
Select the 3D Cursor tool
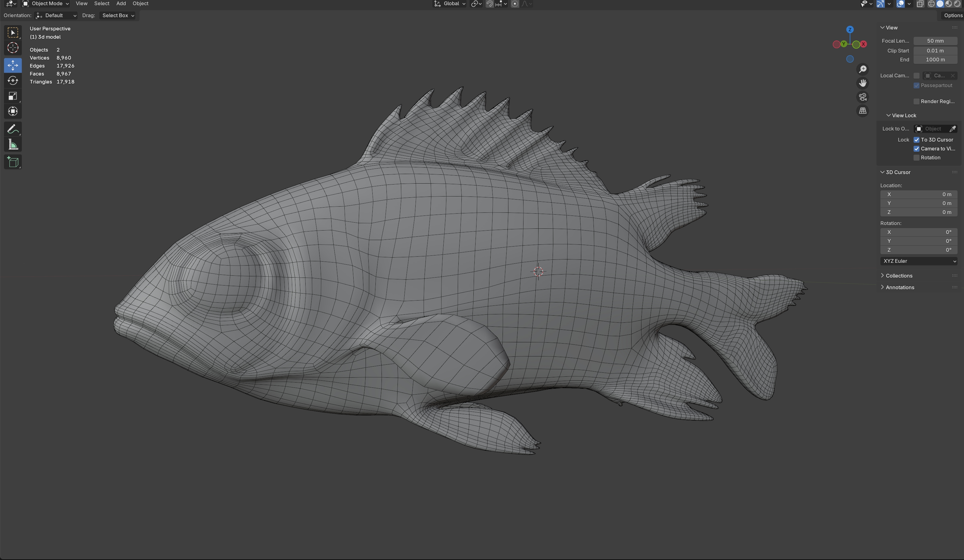pyautogui.click(x=13, y=48)
